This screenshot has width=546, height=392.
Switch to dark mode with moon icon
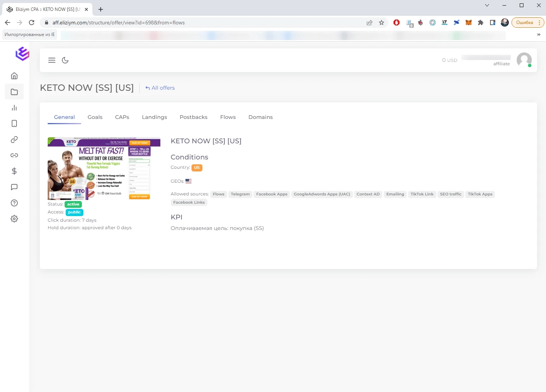point(65,60)
